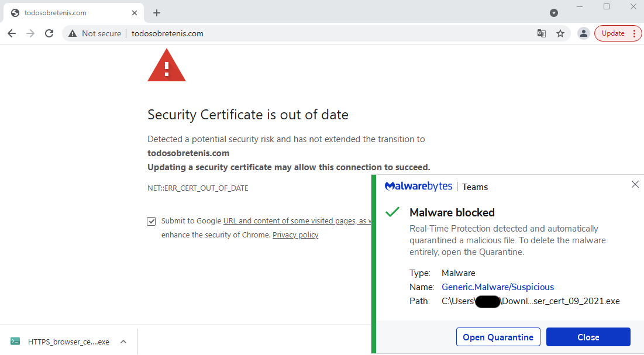Maximize the Chrome window
The width and height of the screenshot is (644, 355).
[x=607, y=6]
